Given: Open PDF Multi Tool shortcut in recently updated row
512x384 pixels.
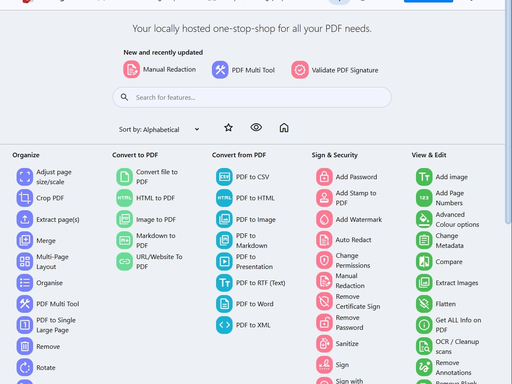Looking at the screenshot, I should pyautogui.click(x=243, y=70).
